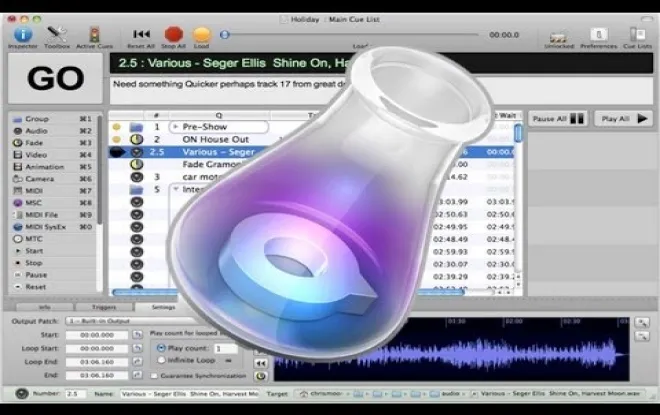
Task: Open the Inspector panel icon
Action: click(x=23, y=35)
